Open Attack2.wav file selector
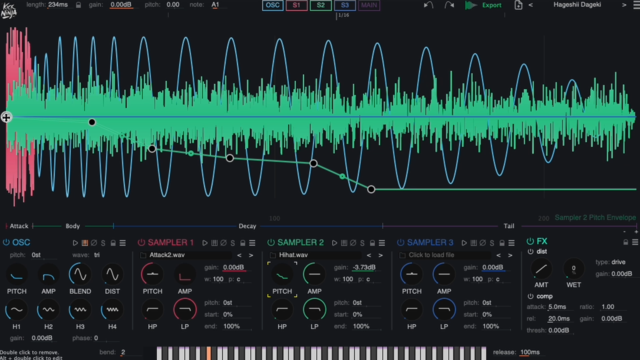 [x=187, y=255]
